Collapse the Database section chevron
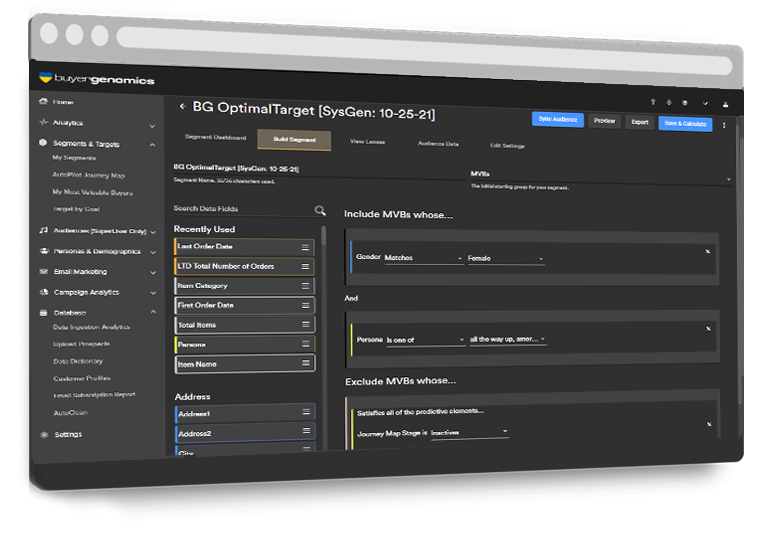This screenshot has height=539, width=760. (153, 312)
